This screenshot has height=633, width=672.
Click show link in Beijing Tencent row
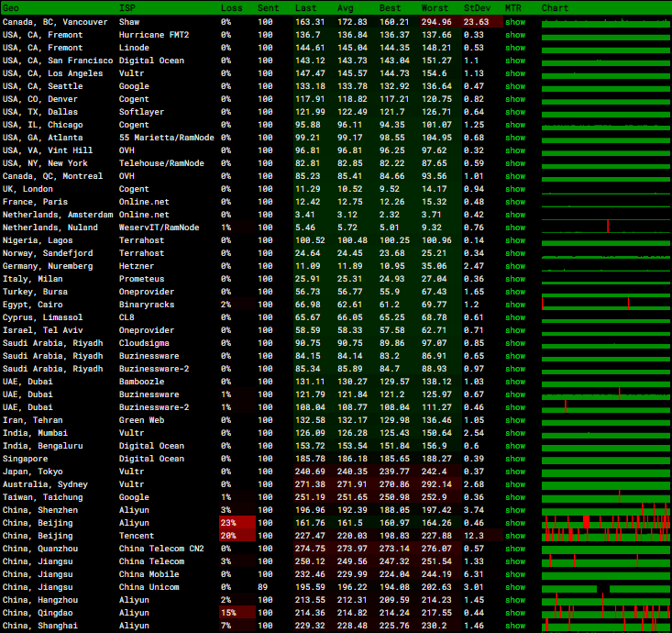[x=515, y=536]
